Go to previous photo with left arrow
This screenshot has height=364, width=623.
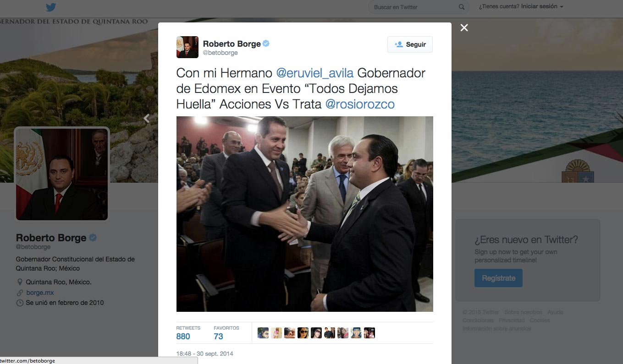pos(147,119)
